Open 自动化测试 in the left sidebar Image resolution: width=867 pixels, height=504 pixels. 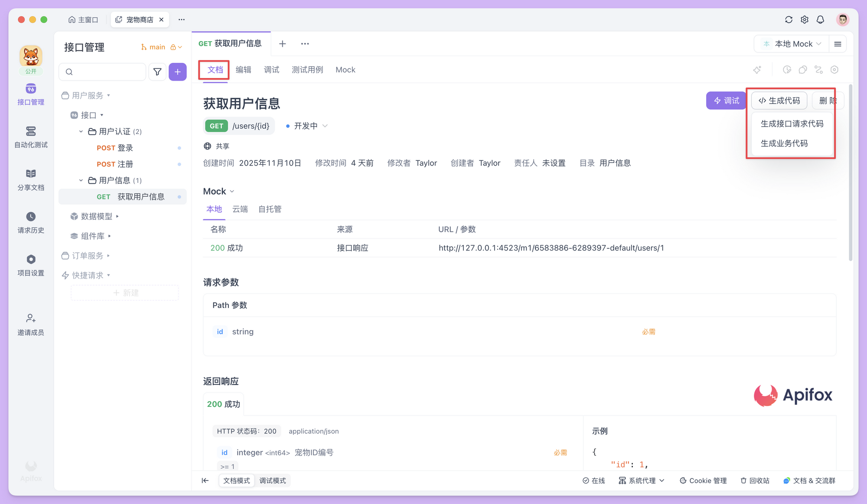point(30,137)
